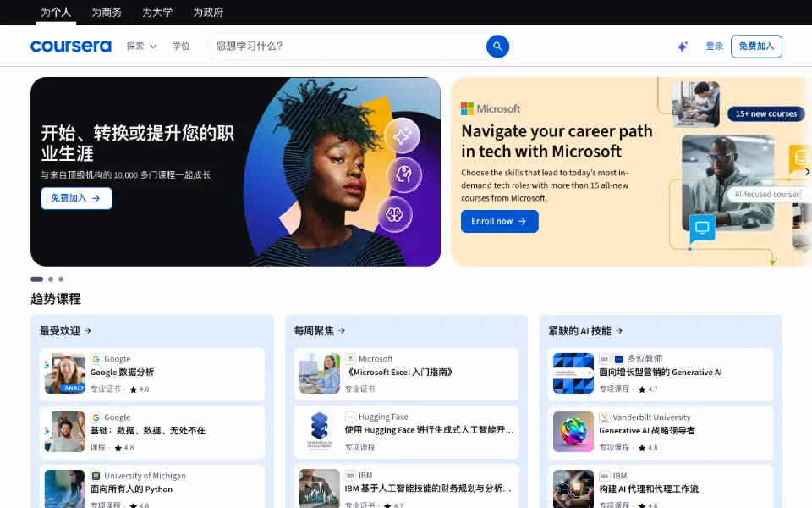The image size is (812, 508).
Task: Click 构建 AI 代理和代理工作流 title
Action: 649,489
